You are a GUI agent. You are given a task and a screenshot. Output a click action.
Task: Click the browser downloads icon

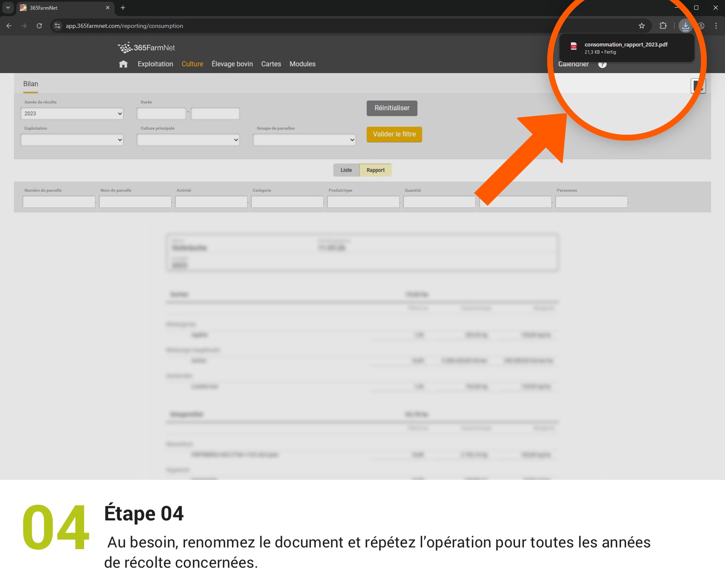685,26
